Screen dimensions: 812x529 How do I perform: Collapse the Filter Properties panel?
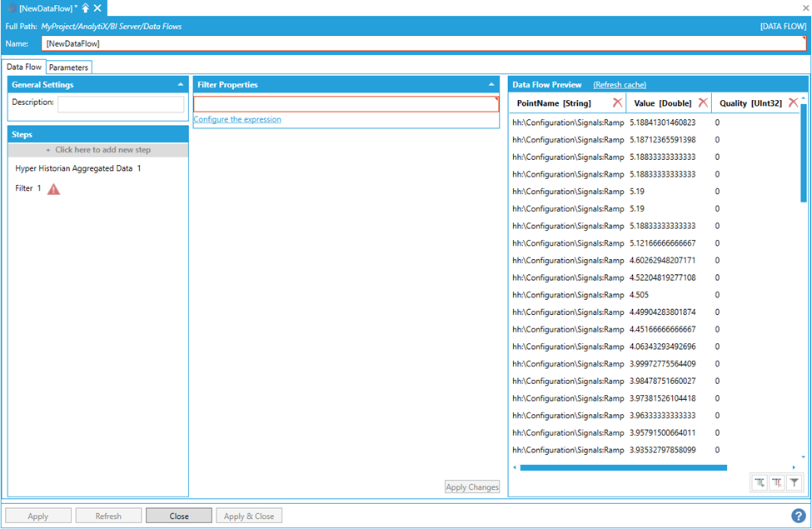click(x=491, y=85)
